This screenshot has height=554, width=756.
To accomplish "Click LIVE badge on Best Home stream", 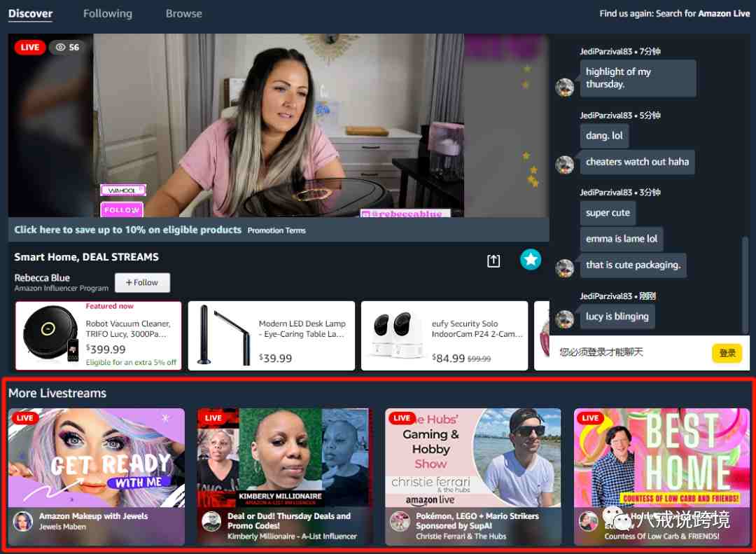I will point(590,418).
